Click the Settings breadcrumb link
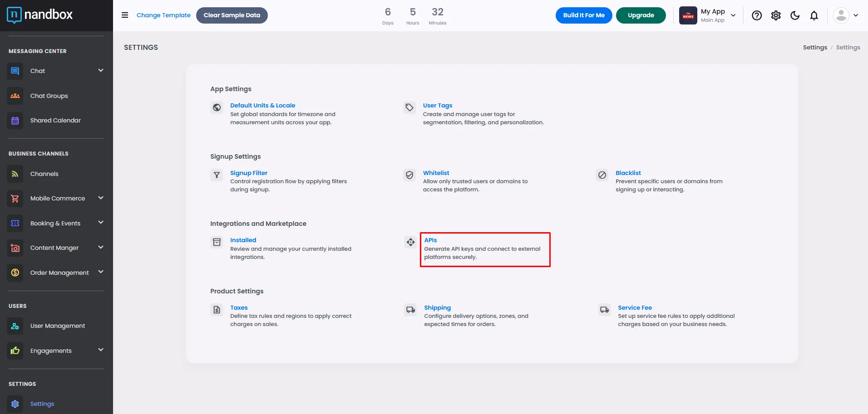The width and height of the screenshot is (868, 414). [814, 48]
